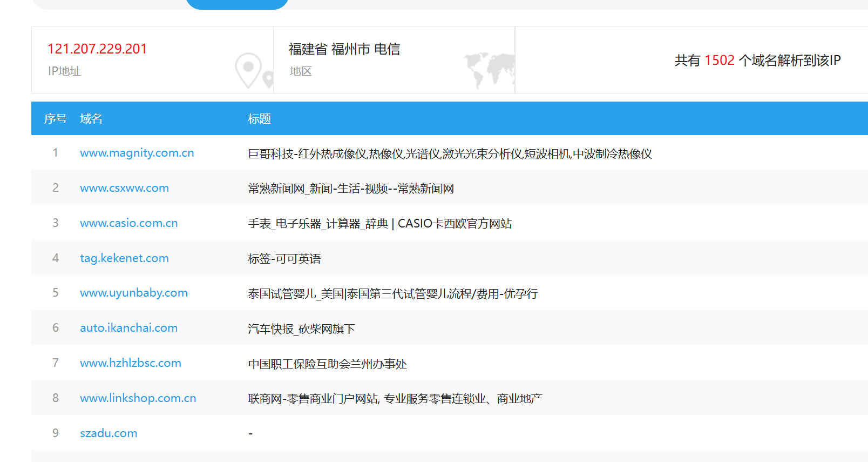868x462 pixels.
Task: Follow the auto.ikanchai.com link
Action: click(128, 328)
